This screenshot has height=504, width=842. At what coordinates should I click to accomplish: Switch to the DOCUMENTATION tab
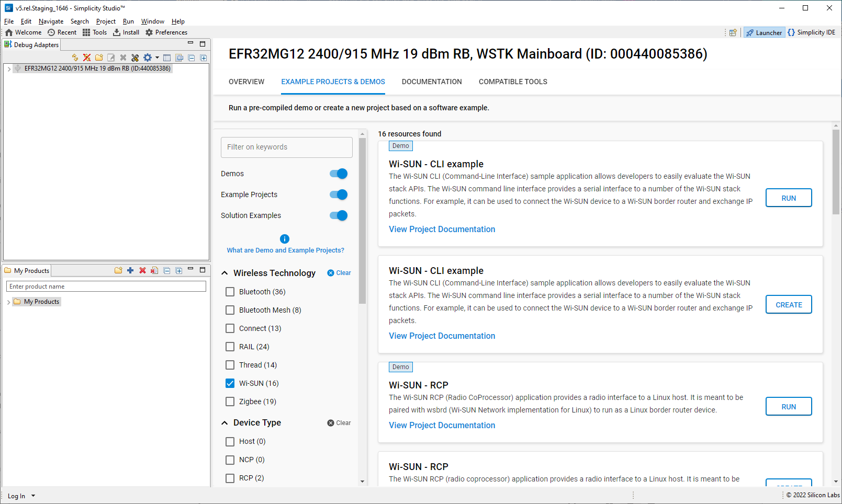coord(432,82)
